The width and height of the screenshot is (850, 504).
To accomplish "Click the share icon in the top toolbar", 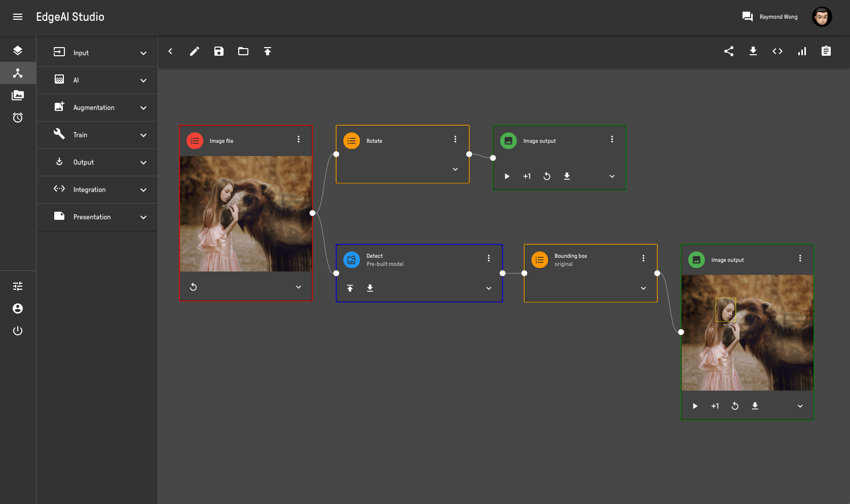I will [729, 51].
